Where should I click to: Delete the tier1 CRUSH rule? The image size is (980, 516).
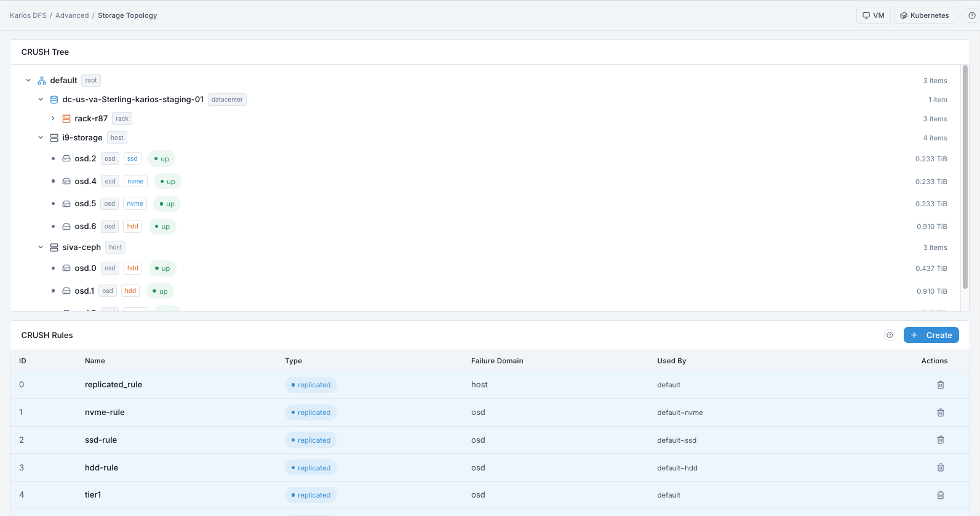click(941, 495)
